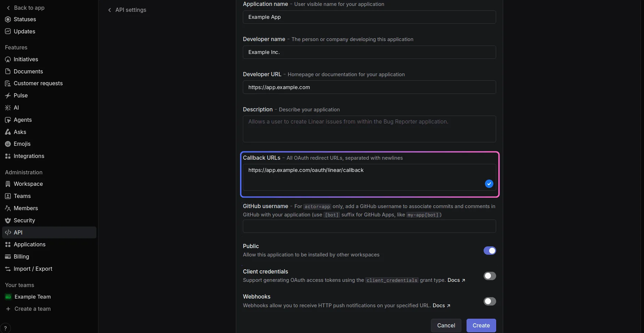The image size is (644, 333).
Task: Click the Members people icon
Action: (x=8, y=208)
